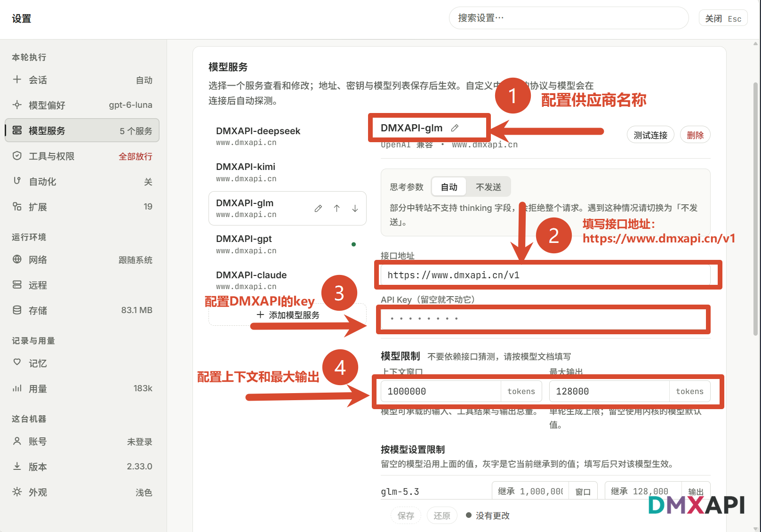The height and width of the screenshot is (532, 761).
Task: Click the 接口地址 URL input field
Action: [x=545, y=275]
